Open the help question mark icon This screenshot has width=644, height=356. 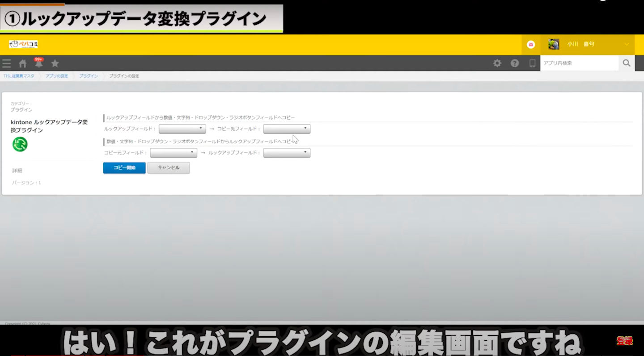(515, 64)
